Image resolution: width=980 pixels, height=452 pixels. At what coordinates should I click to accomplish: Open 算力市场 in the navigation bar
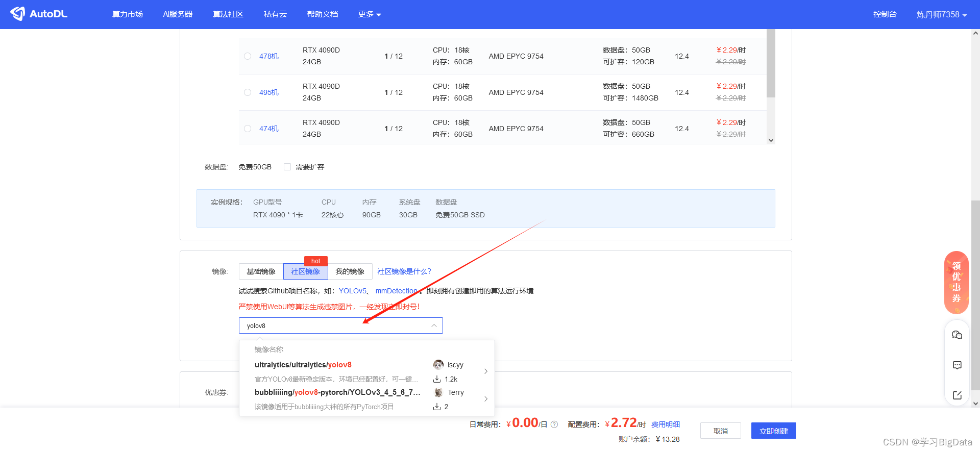pyautogui.click(x=128, y=14)
